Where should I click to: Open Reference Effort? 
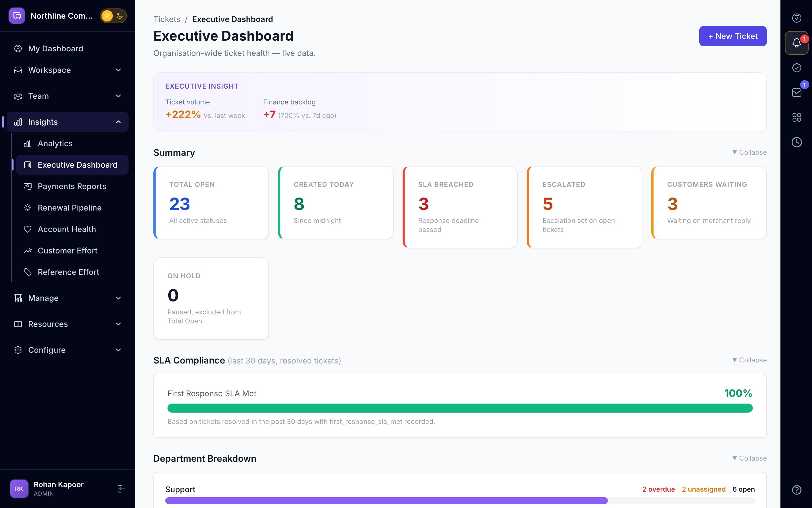(x=72, y=272)
